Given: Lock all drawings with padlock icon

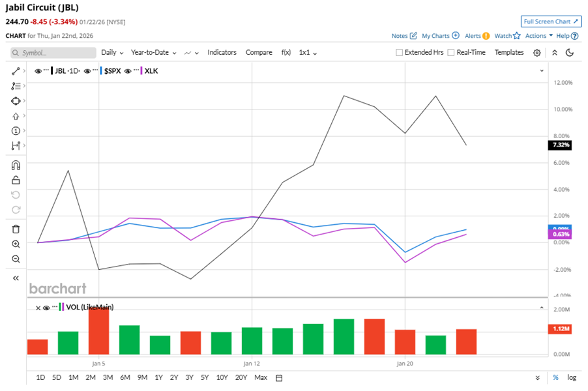Looking at the screenshot, I should point(16,181).
